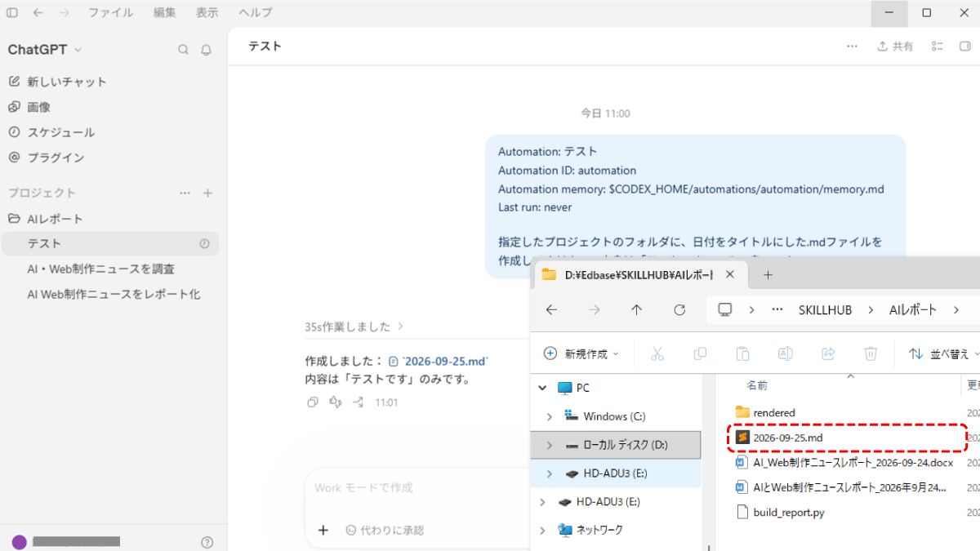Close the Explorer tab AIレポート
The height and width of the screenshot is (551, 980).
pos(730,274)
